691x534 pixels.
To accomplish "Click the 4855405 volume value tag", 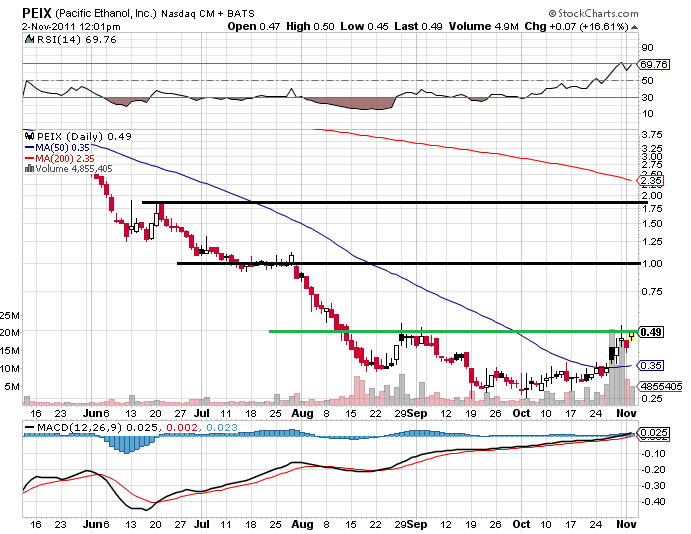I will pos(661,386).
